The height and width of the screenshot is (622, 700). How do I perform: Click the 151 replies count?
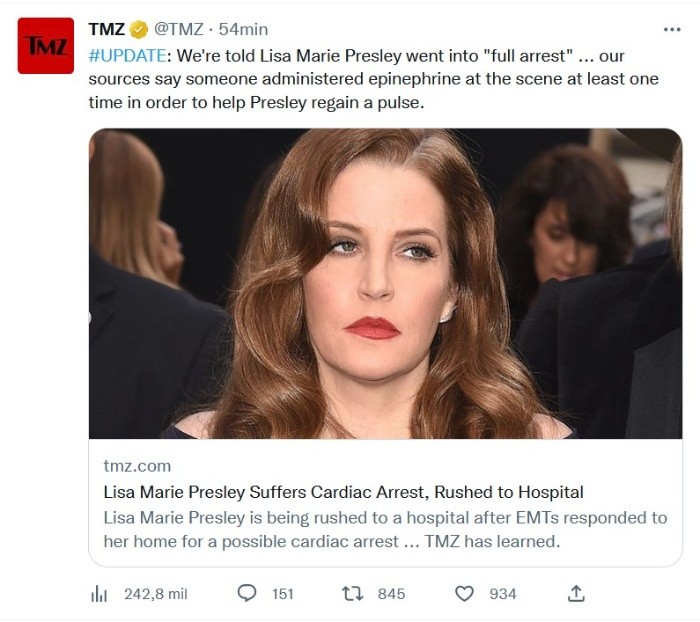coord(283,594)
